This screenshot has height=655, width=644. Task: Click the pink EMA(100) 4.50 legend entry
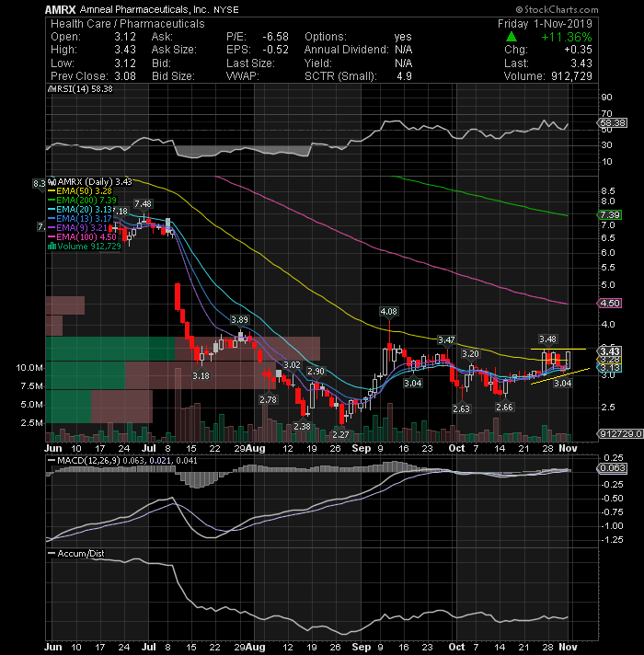click(x=82, y=236)
